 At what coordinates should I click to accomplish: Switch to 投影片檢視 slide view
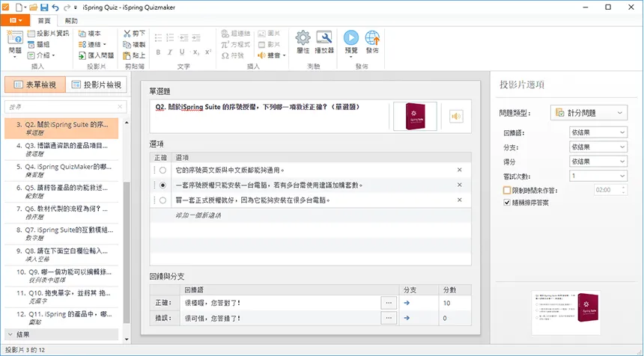[x=97, y=85]
